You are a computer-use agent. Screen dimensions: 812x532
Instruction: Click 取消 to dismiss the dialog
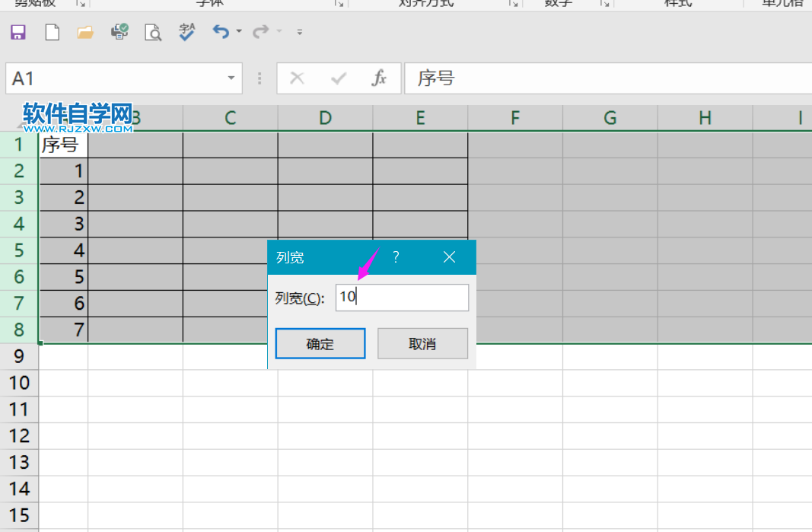click(x=422, y=343)
